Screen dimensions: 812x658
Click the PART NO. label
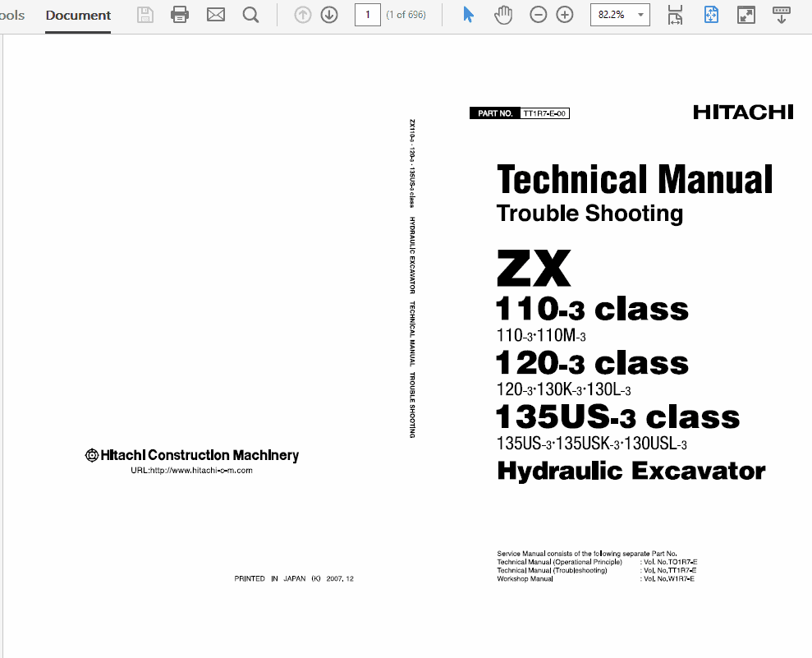[x=495, y=113]
